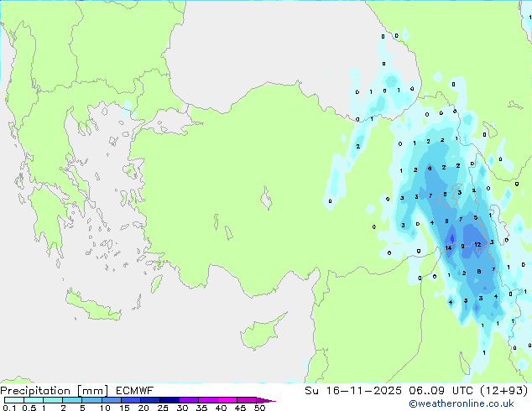Click the "0.1" legend scale label
The height and width of the screenshot is (411, 532).
pos(9,408)
